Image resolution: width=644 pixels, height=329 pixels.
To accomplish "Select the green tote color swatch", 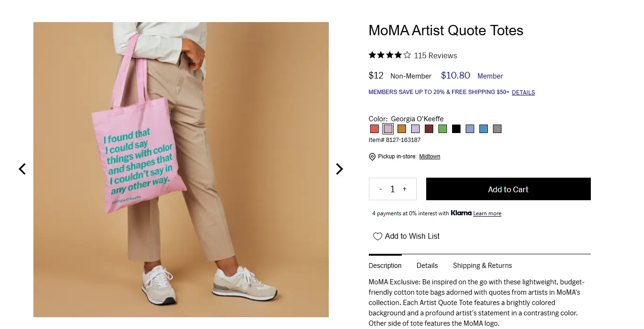I will click(x=442, y=128).
